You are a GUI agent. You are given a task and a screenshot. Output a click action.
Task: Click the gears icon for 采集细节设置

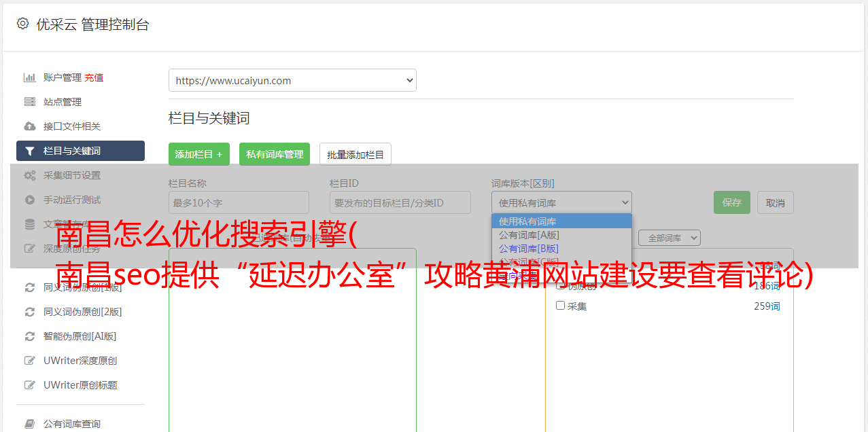pos(29,175)
